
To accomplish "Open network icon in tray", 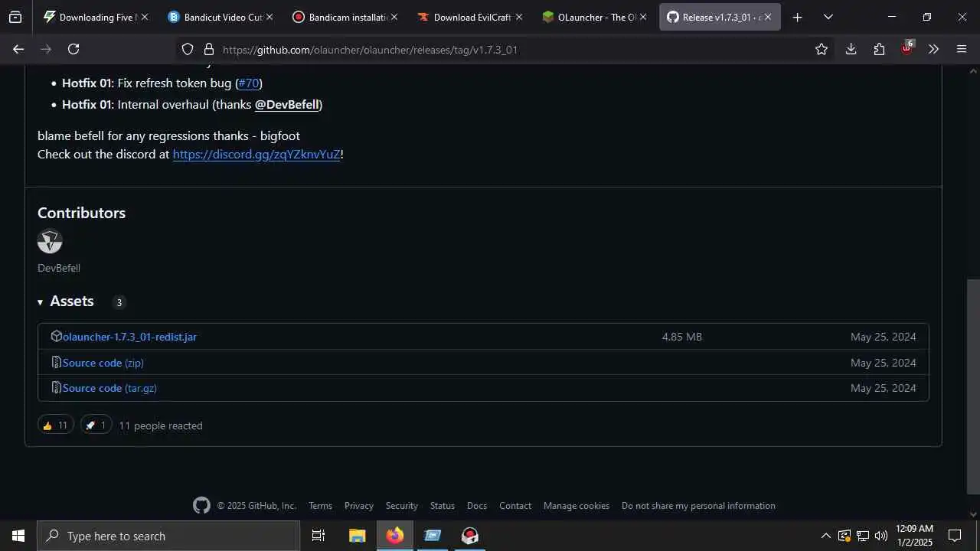I will 863,536.
